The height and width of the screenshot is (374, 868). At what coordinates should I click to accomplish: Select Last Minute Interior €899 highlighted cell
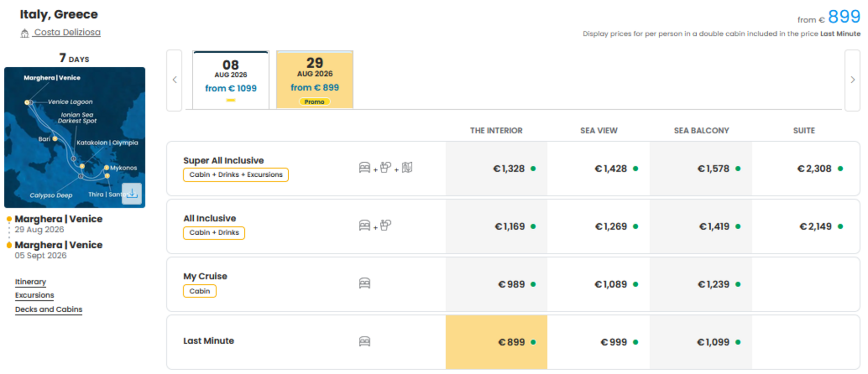(496, 342)
